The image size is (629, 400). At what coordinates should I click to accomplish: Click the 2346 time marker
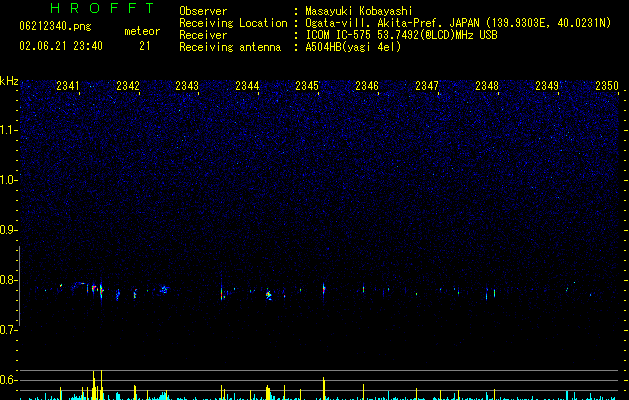[x=367, y=86]
